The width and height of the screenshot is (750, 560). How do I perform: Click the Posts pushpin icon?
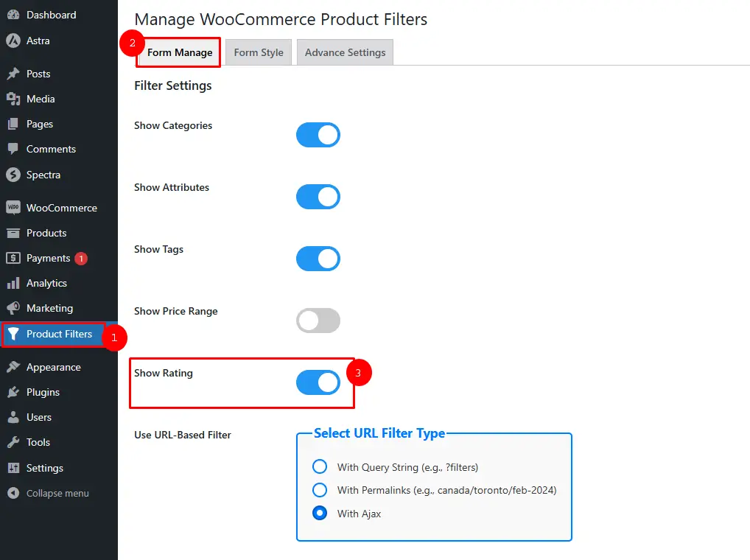click(x=13, y=74)
